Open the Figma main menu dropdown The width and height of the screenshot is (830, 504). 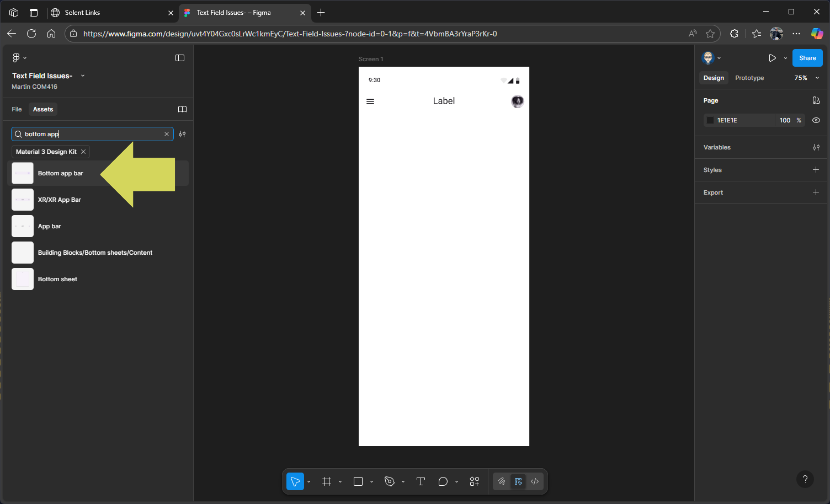19,58
